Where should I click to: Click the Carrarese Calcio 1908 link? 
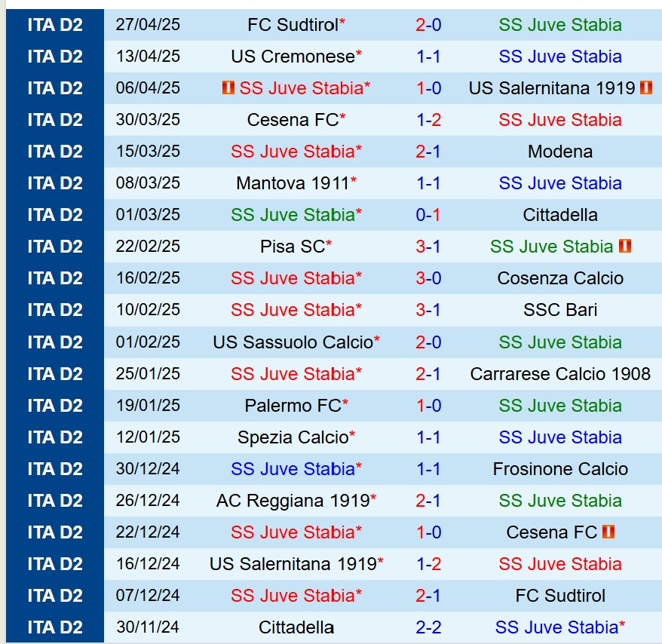click(x=559, y=374)
